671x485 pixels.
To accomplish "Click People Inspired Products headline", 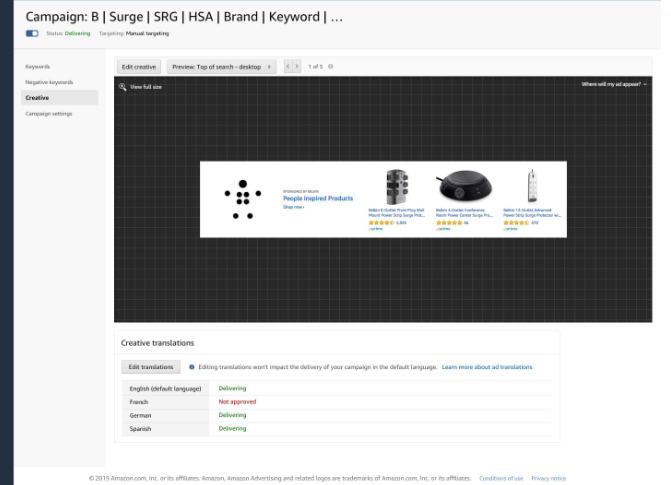I will click(x=318, y=198).
